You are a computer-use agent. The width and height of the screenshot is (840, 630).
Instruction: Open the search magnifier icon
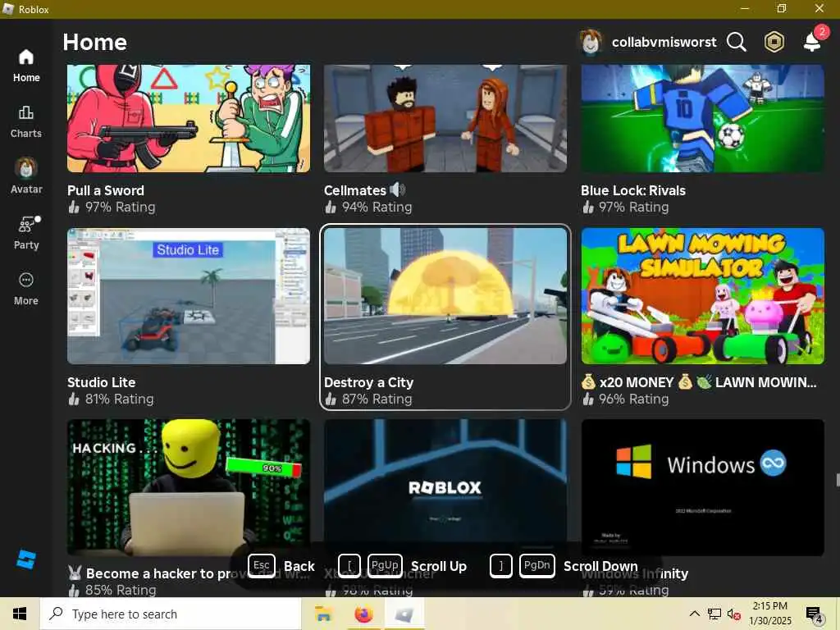click(x=736, y=42)
